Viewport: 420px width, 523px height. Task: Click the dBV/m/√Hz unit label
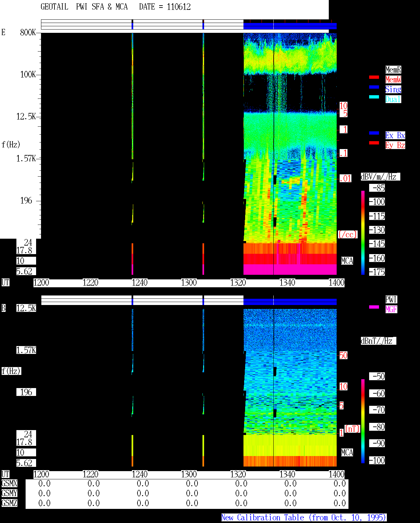click(380, 177)
